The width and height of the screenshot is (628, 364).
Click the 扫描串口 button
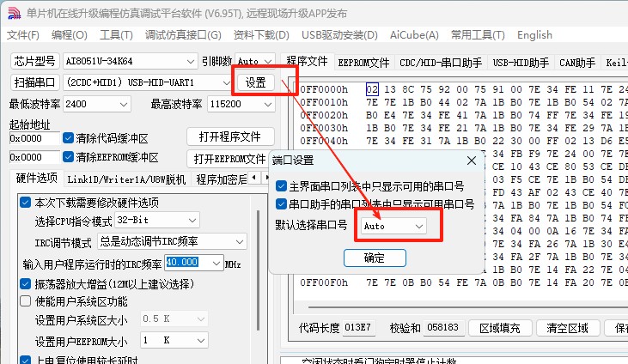(x=34, y=82)
